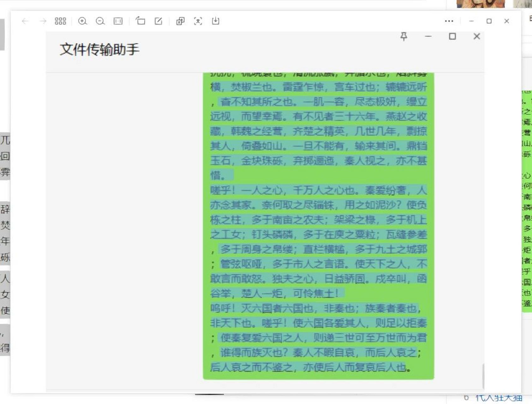Image resolution: width=532 pixels, height=404 pixels.
Task: Rotate the image
Action: [140, 21]
